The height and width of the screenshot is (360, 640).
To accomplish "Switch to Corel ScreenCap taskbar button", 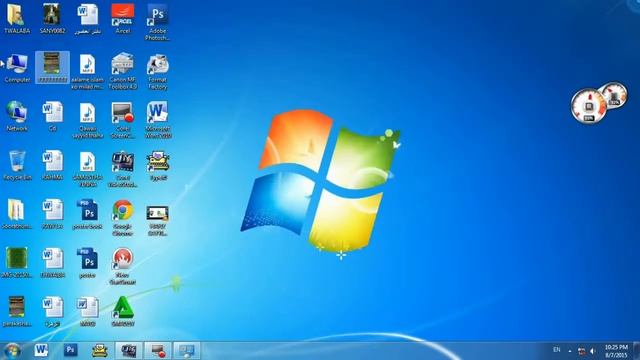I will point(158,350).
